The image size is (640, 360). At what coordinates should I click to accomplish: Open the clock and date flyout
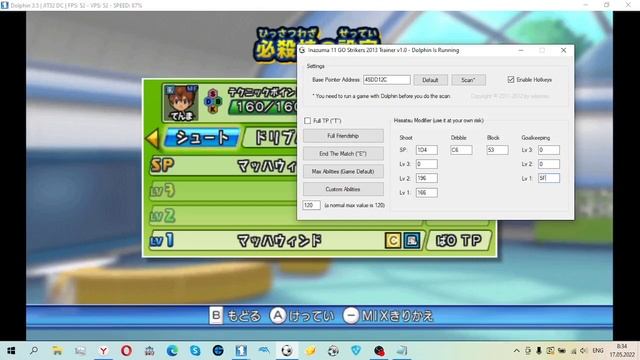(x=622, y=351)
